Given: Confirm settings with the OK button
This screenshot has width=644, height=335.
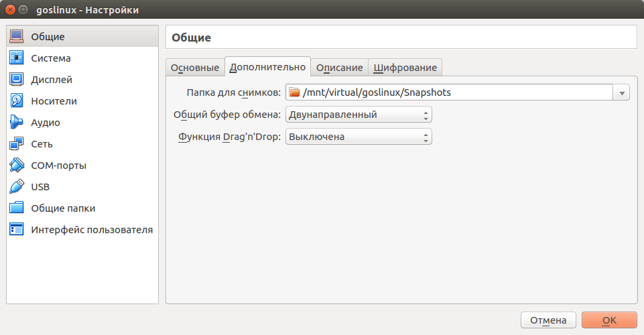Looking at the screenshot, I should pyautogui.click(x=609, y=320).
